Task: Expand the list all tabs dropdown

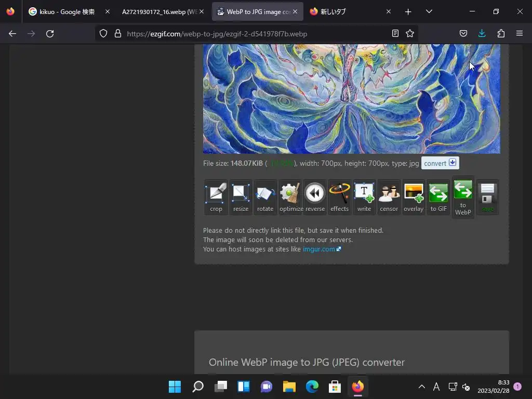Action: coord(429,12)
